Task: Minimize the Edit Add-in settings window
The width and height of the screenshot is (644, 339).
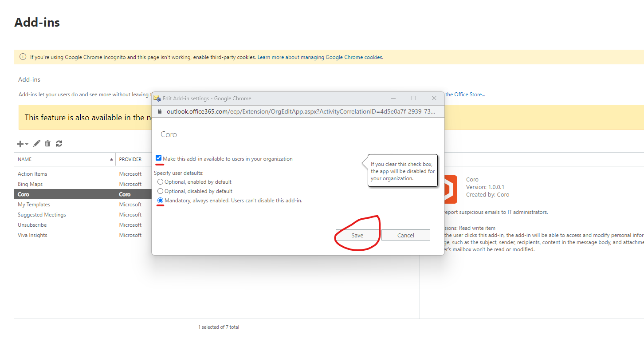Action: 393,98
